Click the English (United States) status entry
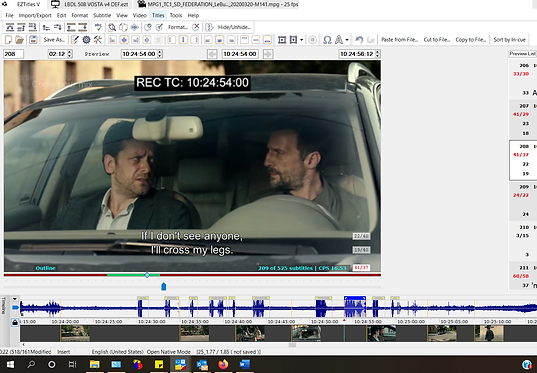 [117, 352]
